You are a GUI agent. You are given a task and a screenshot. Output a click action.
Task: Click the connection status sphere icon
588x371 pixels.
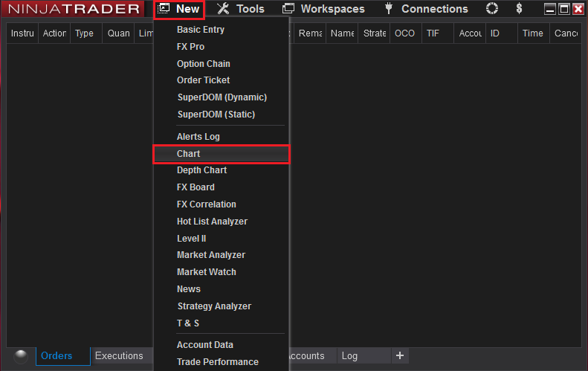point(21,356)
